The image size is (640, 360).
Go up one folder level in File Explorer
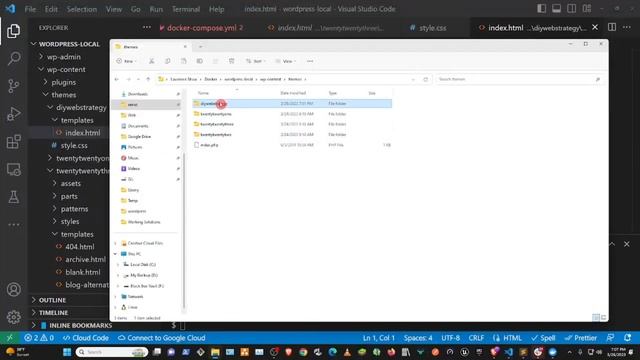click(x=148, y=79)
